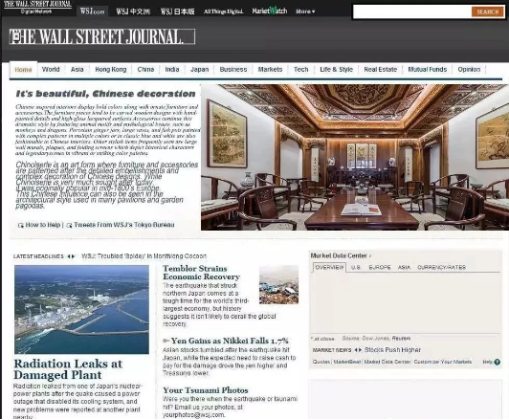Click the Chinese interior room photo
The height and width of the screenshot is (420, 509).
[x=355, y=157]
